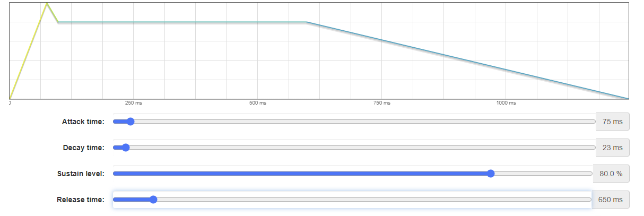Click the 1000 ms axis label

tap(506, 103)
